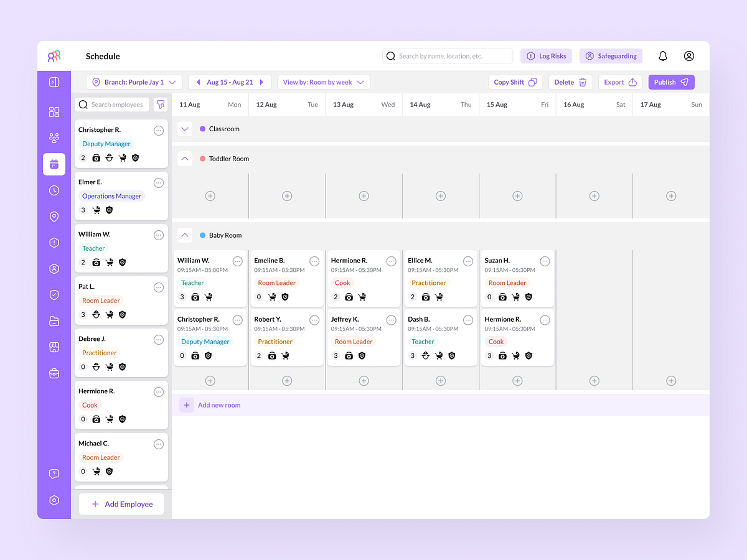Collapse the Toddler Room section
The image size is (747, 560).
[184, 159]
